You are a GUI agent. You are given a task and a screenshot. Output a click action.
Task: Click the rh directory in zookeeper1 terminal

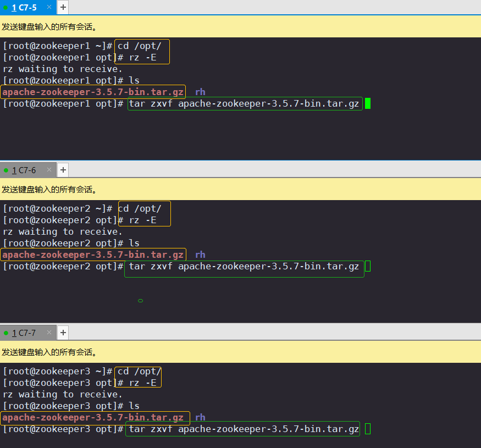[x=200, y=92]
